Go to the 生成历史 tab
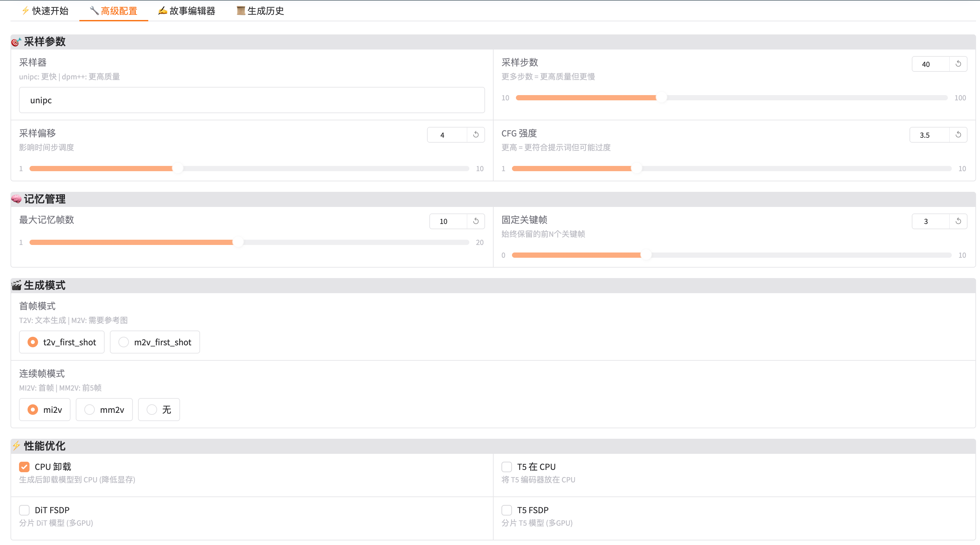 [x=260, y=10]
